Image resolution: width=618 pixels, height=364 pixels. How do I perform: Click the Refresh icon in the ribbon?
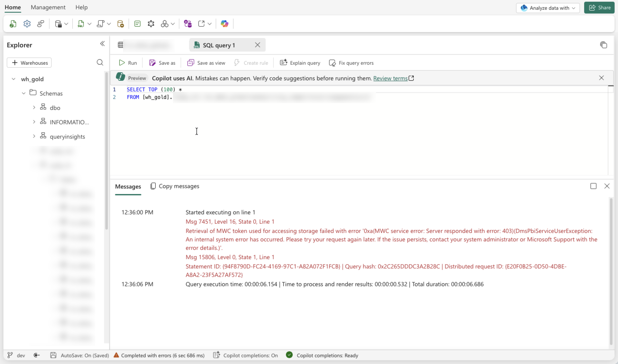tap(13, 24)
